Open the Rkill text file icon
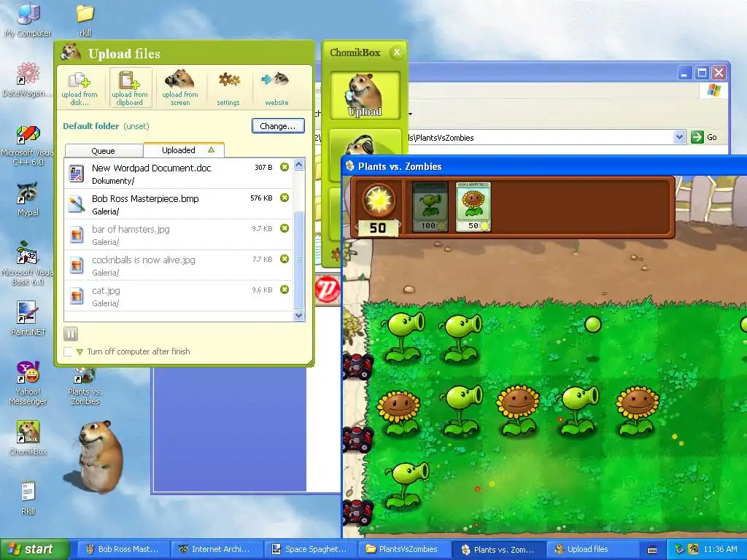This screenshot has height=560, width=747. [28, 498]
